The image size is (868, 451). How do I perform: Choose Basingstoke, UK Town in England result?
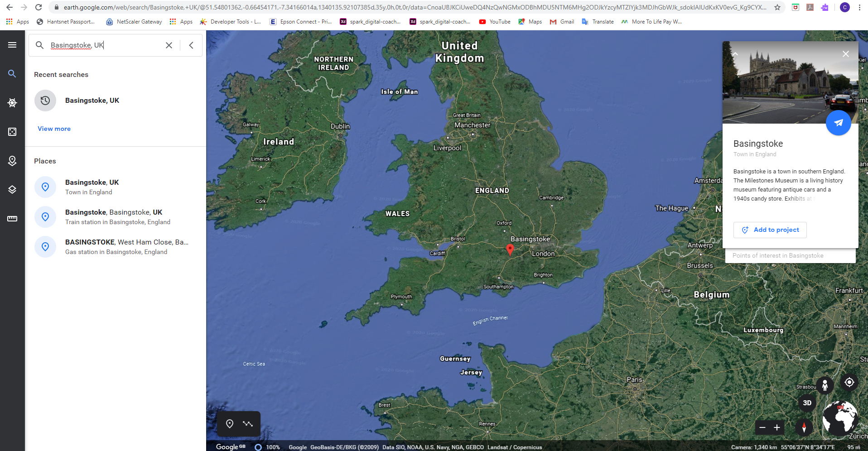pyautogui.click(x=116, y=187)
